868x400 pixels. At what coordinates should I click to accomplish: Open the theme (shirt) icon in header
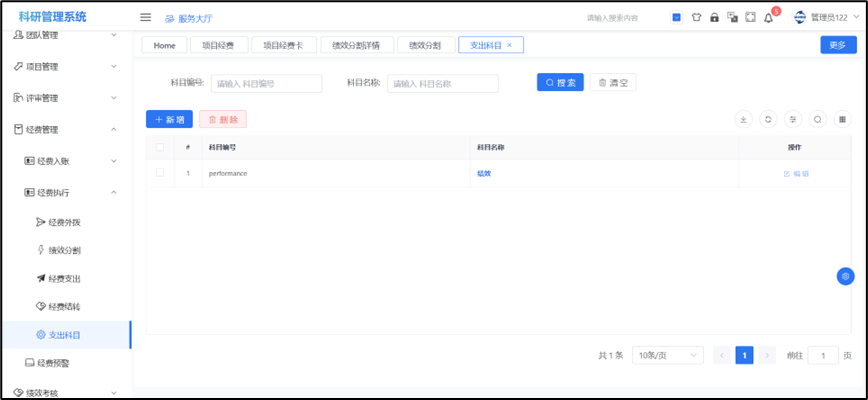pyautogui.click(x=696, y=18)
